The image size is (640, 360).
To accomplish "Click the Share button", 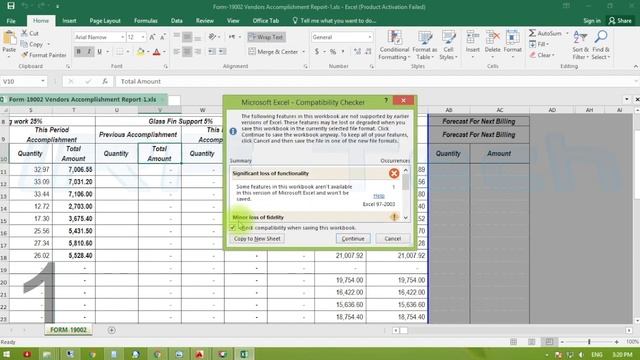I will pos(620,21).
